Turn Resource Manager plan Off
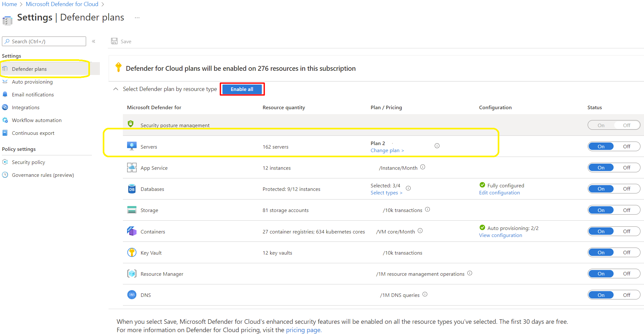This screenshot has width=644, height=335. coord(627,274)
